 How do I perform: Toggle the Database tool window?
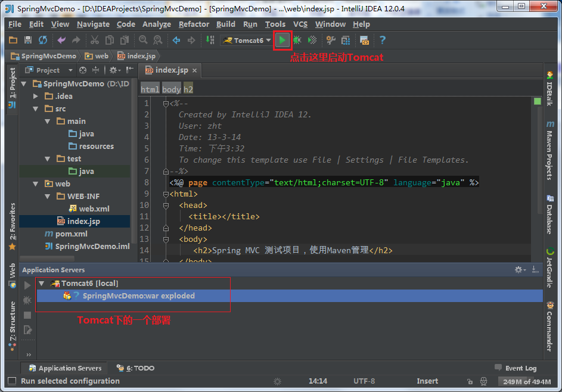tap(549, 214)
